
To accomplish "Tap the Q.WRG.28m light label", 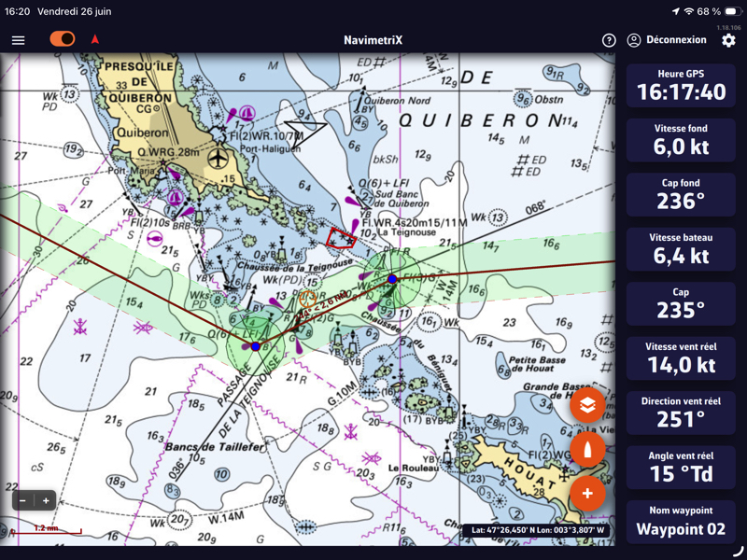I will (168, 152).
